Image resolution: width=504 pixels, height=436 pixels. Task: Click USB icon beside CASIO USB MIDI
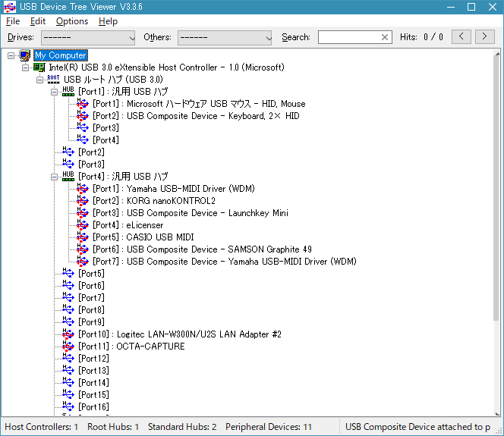(x=83, y=237)
